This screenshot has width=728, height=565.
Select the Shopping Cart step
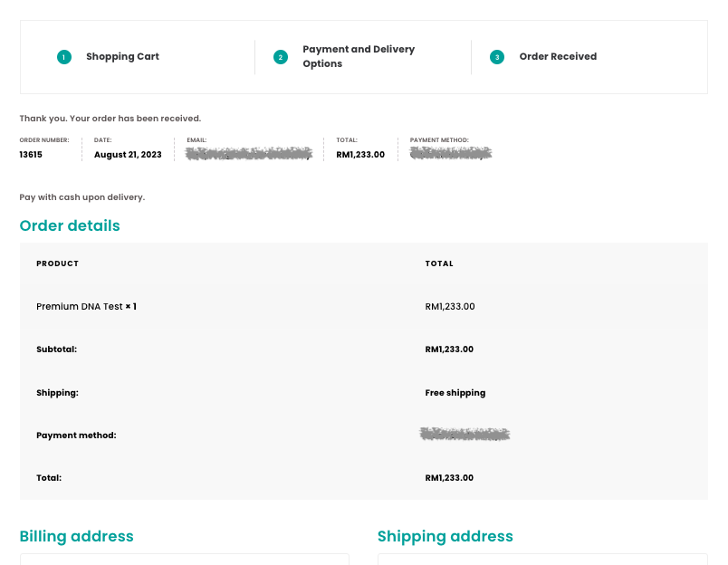pyautogui.click(x=122, y=56)
